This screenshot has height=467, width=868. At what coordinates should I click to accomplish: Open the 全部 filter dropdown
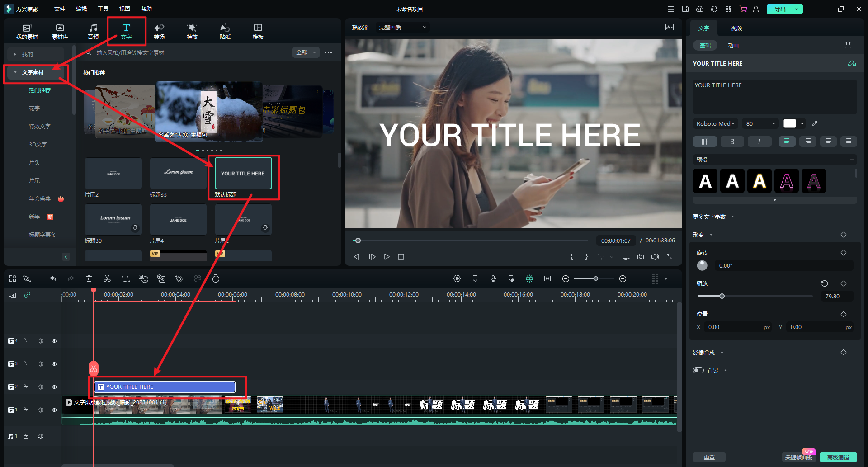point(306,52)
